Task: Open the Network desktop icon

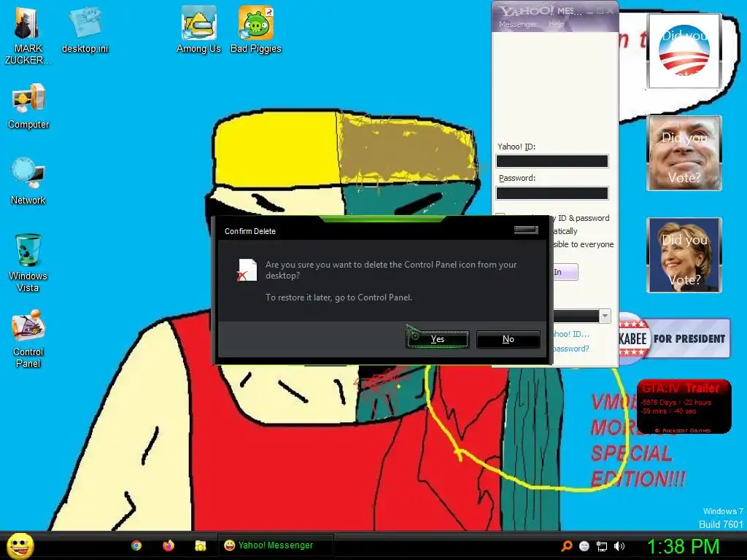Action: point(28,181)
